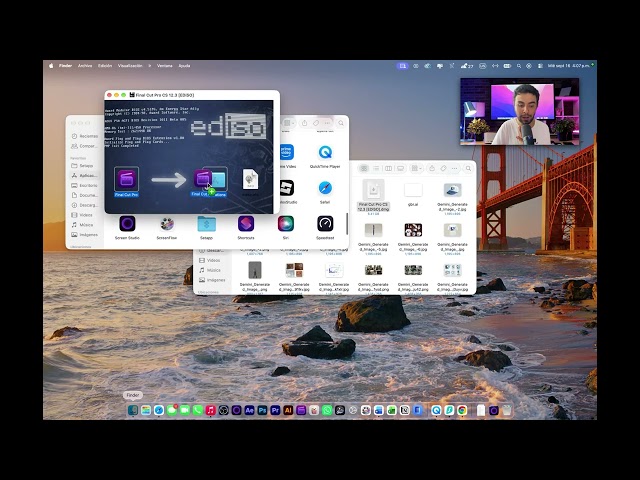Select Documentos in the Finder sidebar
The height and width of the screenshot is (480, 640).
coord(84,195)
